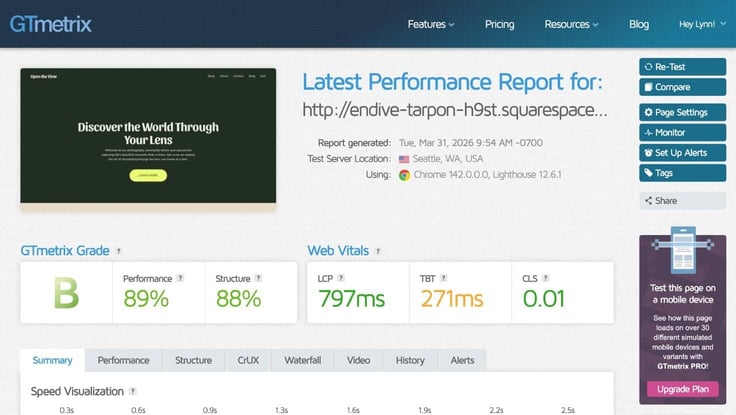
Task: Click Set Up Alerts
Action: (682, 153)
